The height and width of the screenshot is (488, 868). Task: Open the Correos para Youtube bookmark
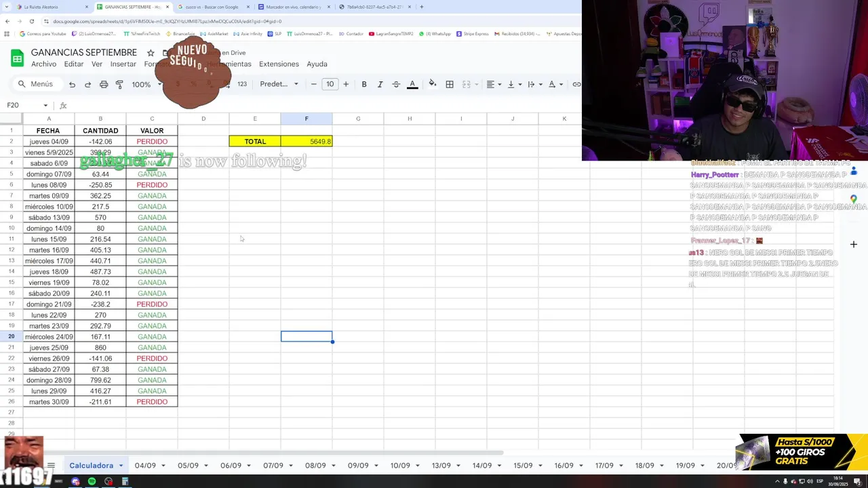[43, 34]
